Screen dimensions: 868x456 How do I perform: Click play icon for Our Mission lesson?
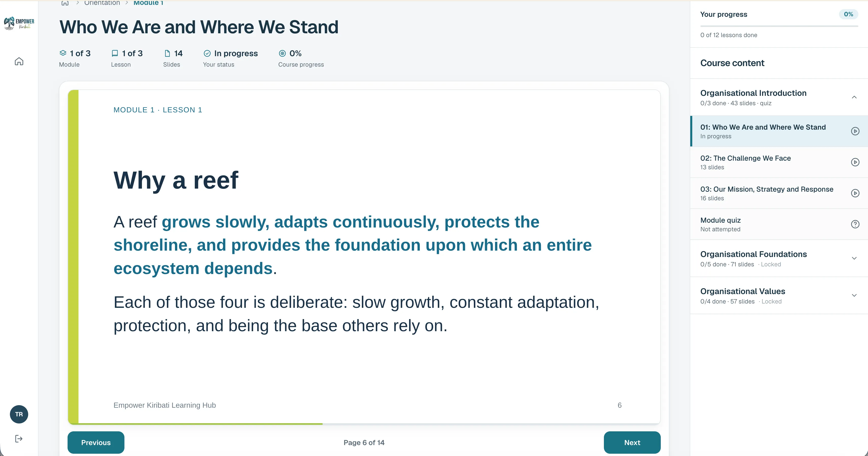(855, 193)
